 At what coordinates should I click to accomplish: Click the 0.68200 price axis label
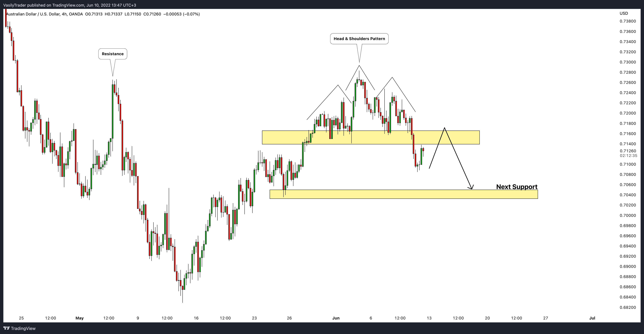628,308
